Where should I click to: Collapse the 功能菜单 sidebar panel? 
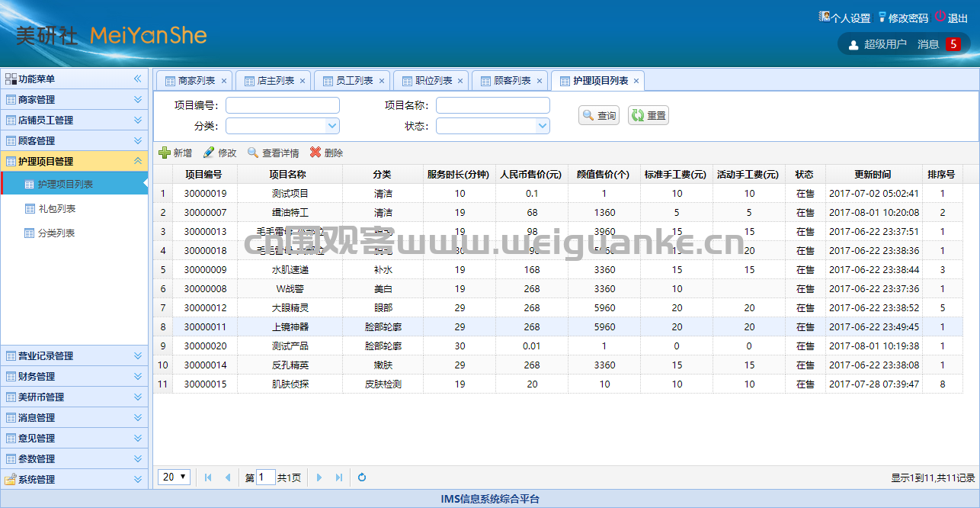(138, 79)
